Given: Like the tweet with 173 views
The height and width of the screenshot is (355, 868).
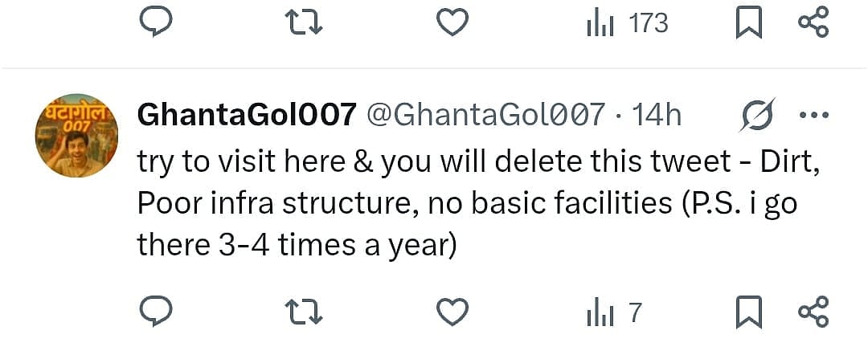Looking at the screenshot, I should 452,23.
